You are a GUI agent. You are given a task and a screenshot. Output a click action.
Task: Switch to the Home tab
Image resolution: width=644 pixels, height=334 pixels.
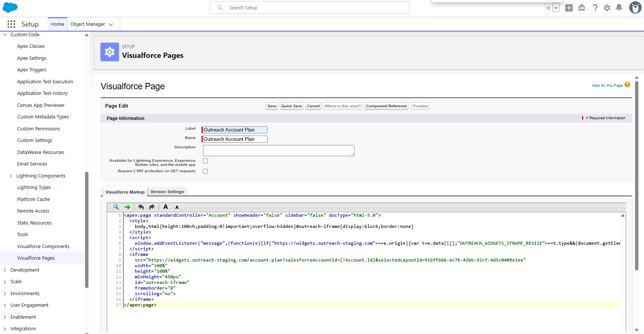coord(57,24)
